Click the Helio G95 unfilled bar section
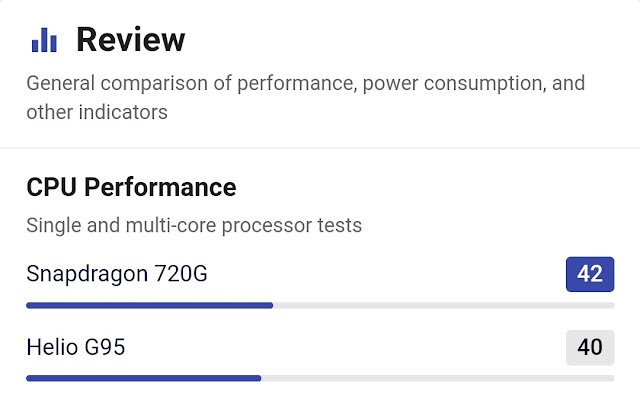 point(438,378)
